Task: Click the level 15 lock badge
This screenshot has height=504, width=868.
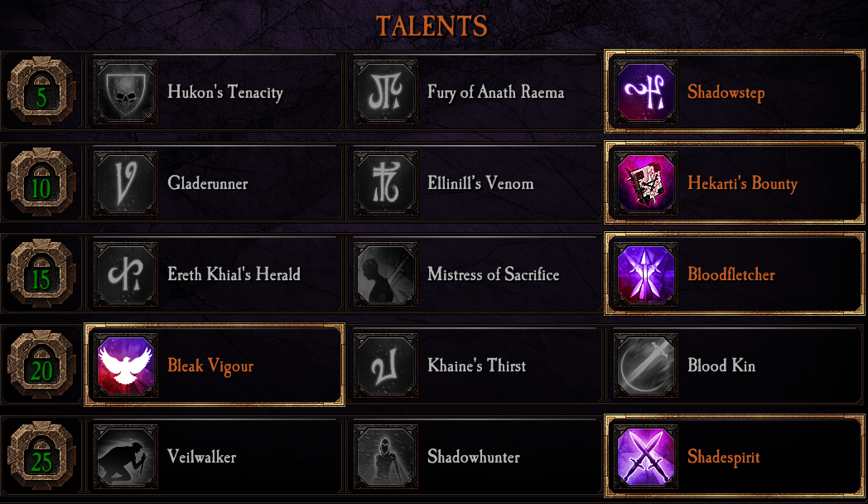Action: [41, 274]
